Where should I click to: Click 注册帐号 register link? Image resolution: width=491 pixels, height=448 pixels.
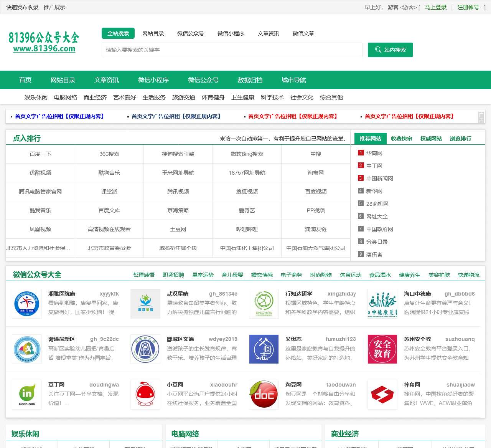point(468,7)
